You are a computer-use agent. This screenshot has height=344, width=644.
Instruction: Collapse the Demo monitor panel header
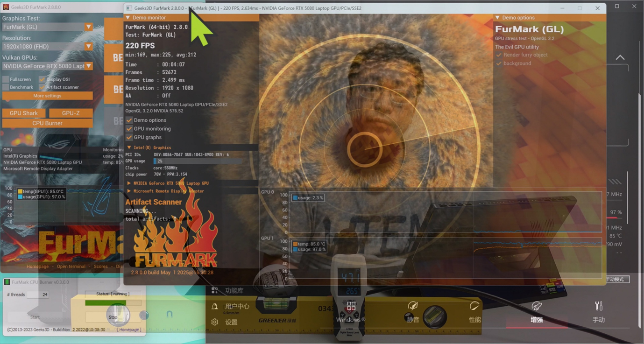coord(191,18)
